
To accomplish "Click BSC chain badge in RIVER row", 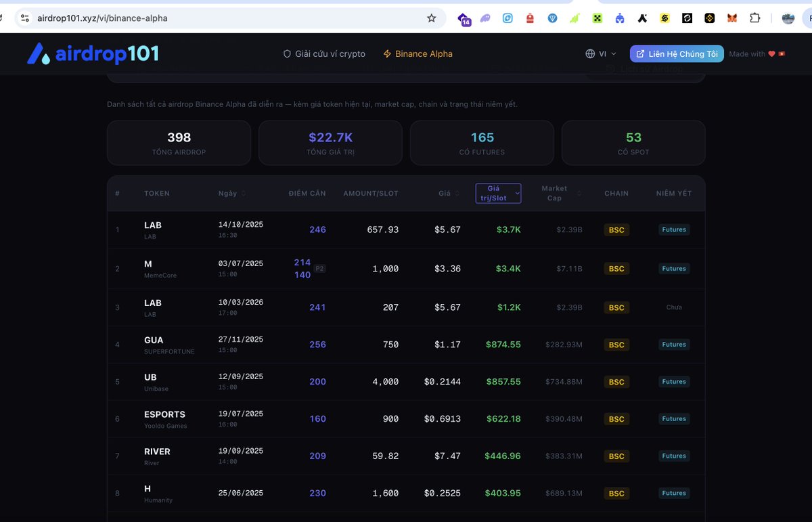I will 616,456.
